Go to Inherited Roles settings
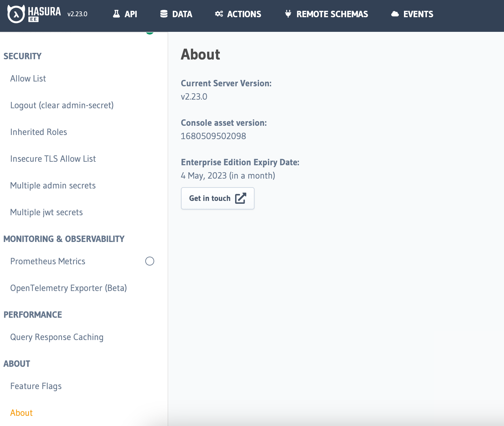The height and width of the screenshot is (426, 504). coord(39,132)
